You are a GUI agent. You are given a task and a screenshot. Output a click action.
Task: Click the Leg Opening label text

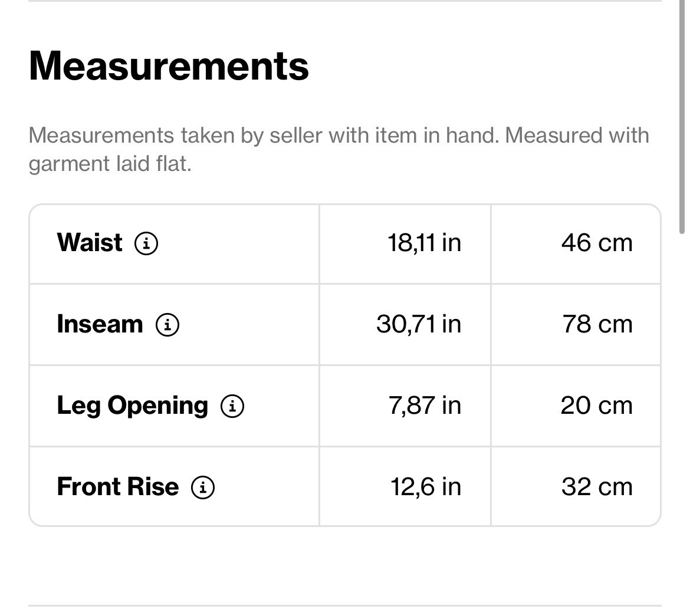132,406
